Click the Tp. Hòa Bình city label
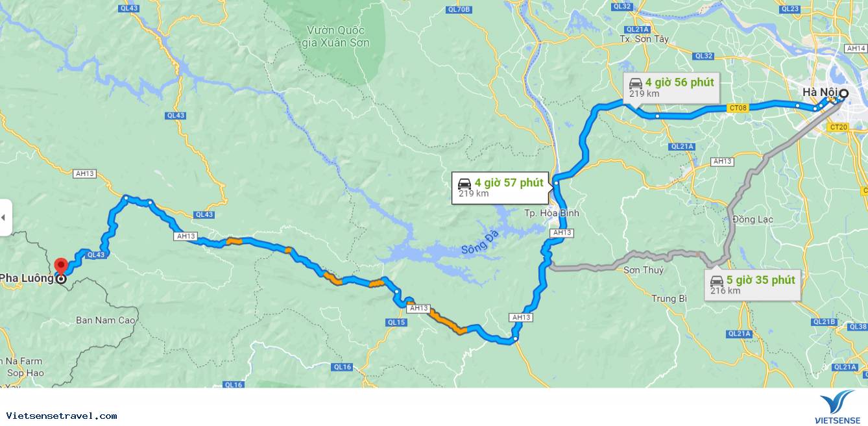The image size is (868, 426). (551, 213)
